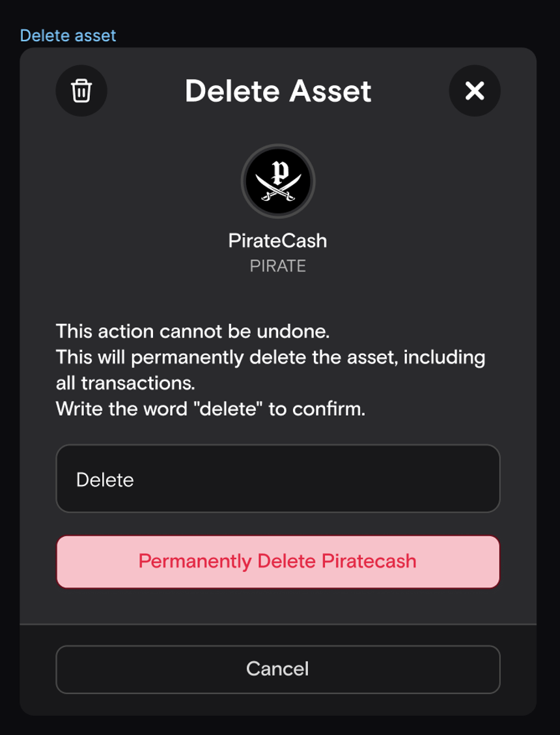This screenshot has width=560, height=735.
Task: Click the PirateCash coin logo
Action: pyautogui.click(x=278, y=180)
